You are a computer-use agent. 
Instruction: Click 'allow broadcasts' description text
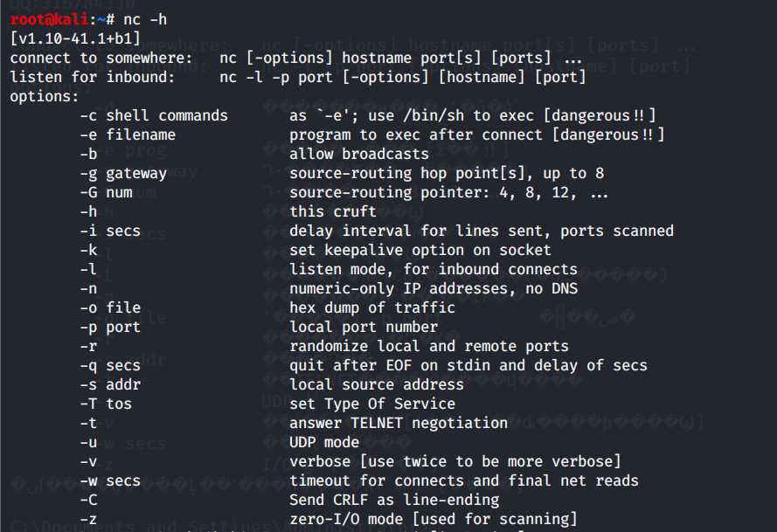tap(358, 154)
